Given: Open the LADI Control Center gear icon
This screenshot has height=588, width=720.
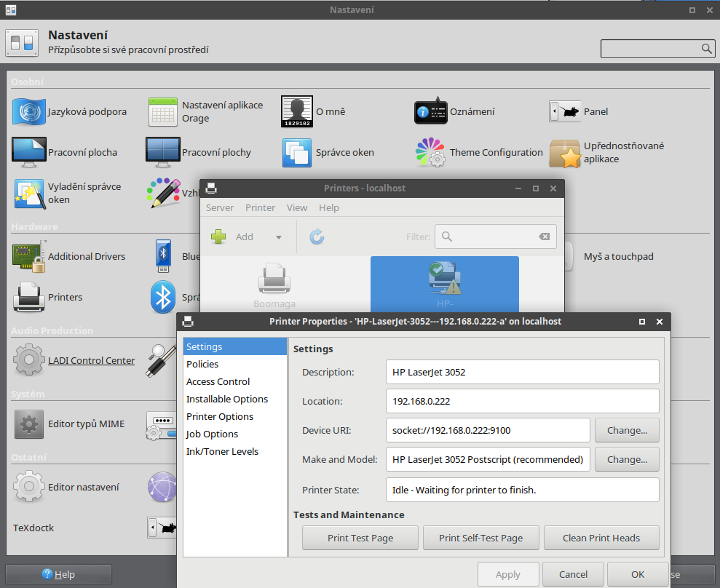Looking at the screenshot, I should coord(29,360).
